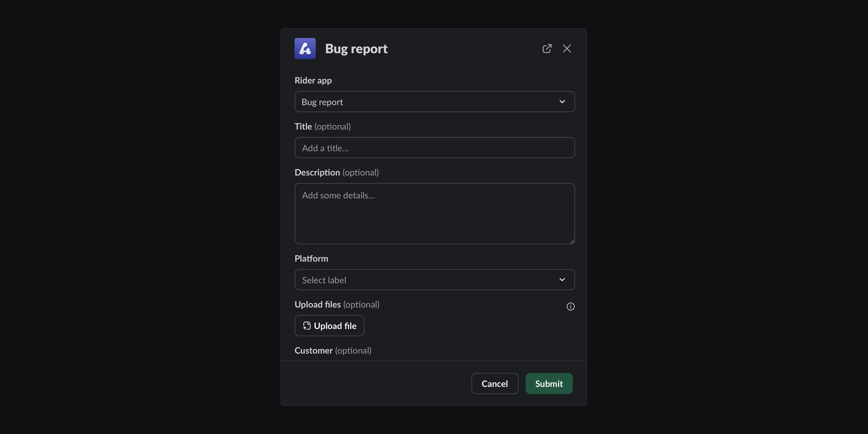Click the Platform dropdown chevron arrow
Screen dimensions: 868x434
click(x=562, y=280)
